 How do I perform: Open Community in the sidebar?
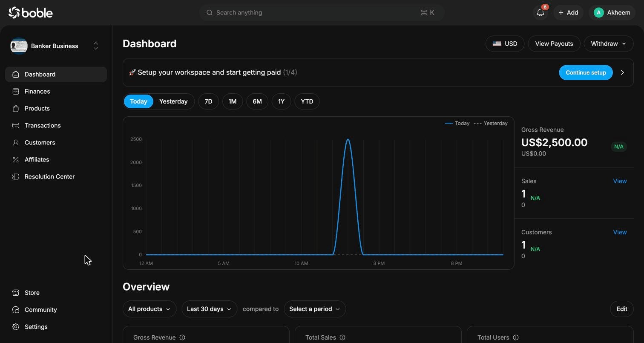click(x=56, y=310)
